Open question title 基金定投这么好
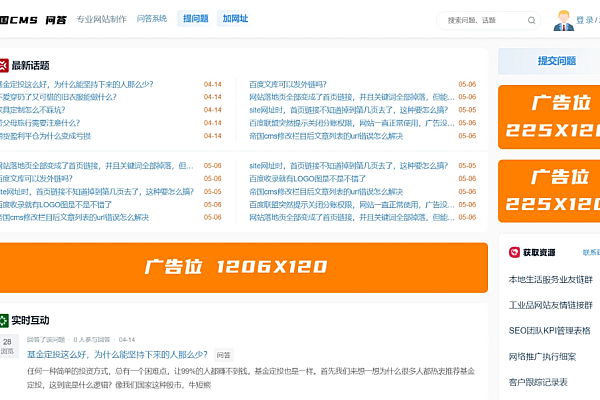Screen dimensions: 600x400 (x=117, y=354)
